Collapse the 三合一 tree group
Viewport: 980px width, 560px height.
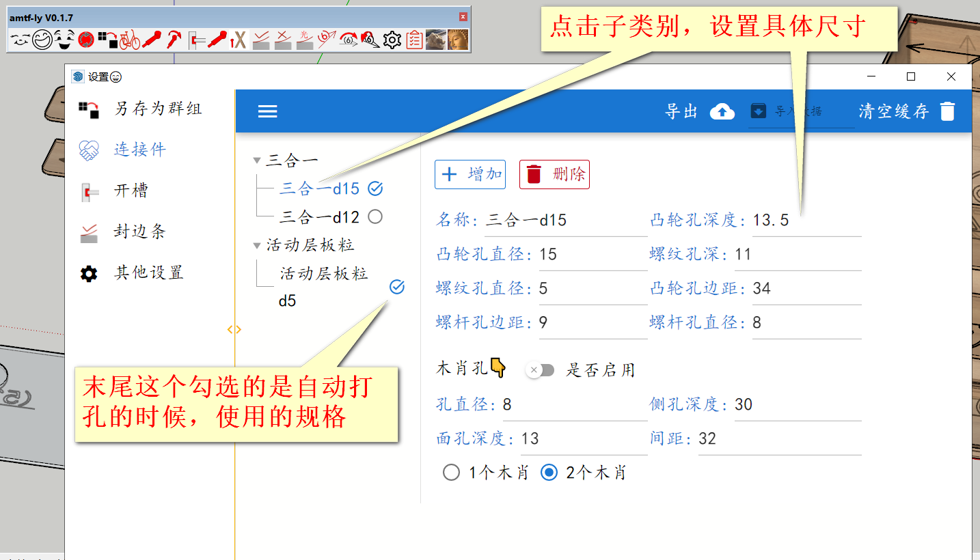257,160
